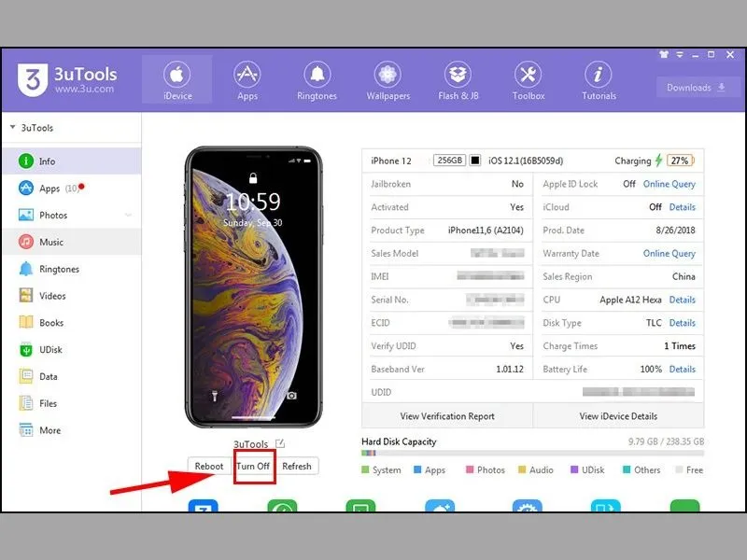747x560 pixels.
Task: Open the Ringtones bell icon in the toolbar
Action: pyautogui.click(x=317, y=75)
